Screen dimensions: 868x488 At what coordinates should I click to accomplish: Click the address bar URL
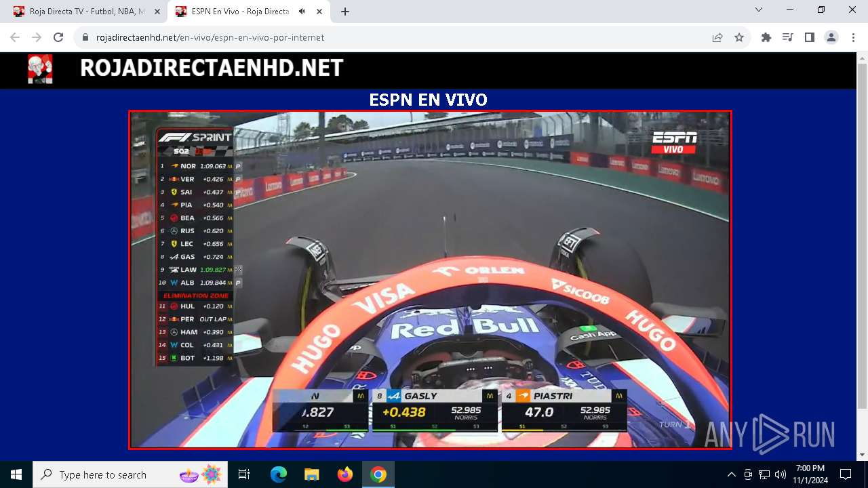click(210, 38)
